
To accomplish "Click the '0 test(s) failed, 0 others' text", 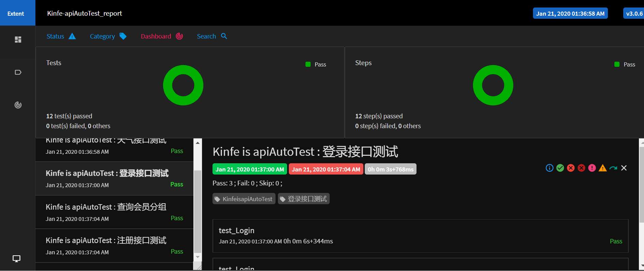I will (78, 126).
